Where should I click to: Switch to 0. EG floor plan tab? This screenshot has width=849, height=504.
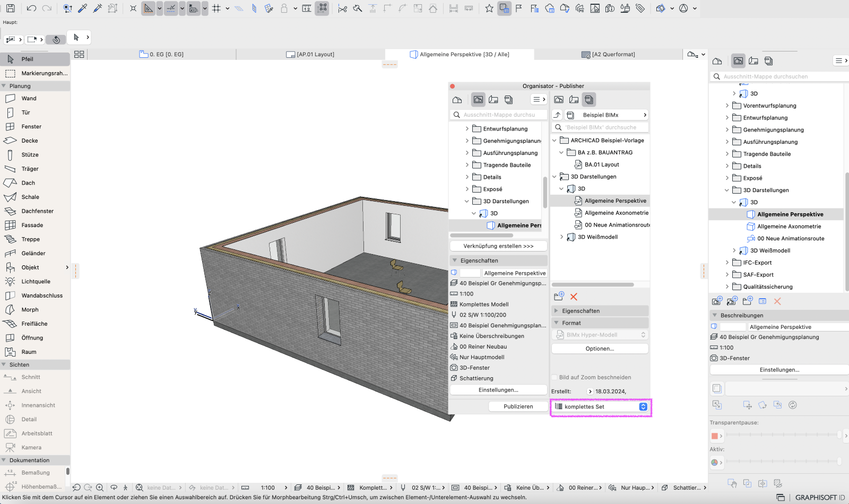click(162, 55)
